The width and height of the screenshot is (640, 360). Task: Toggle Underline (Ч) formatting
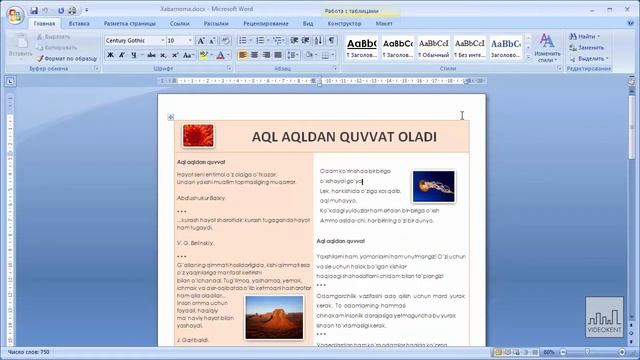[x=133, y=55]
